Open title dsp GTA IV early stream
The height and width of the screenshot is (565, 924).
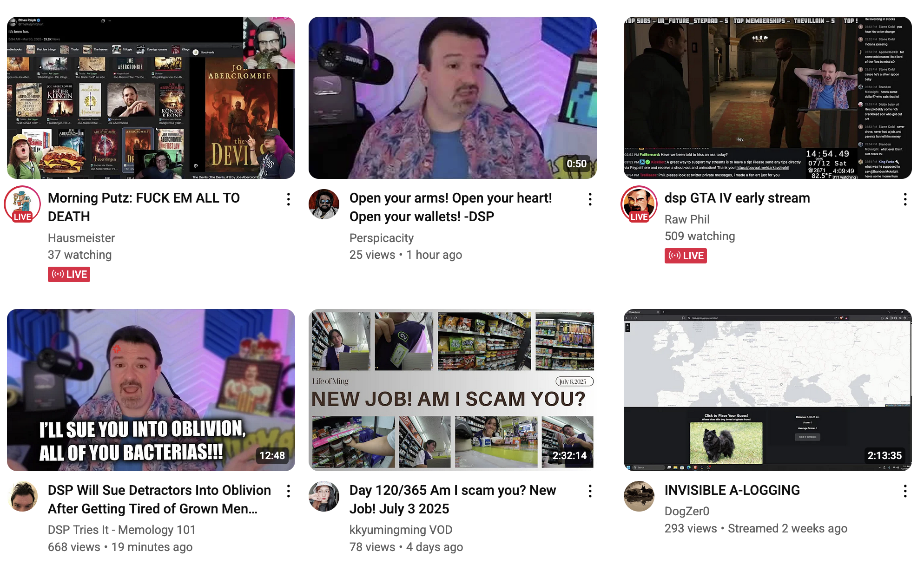click(737, 198)
